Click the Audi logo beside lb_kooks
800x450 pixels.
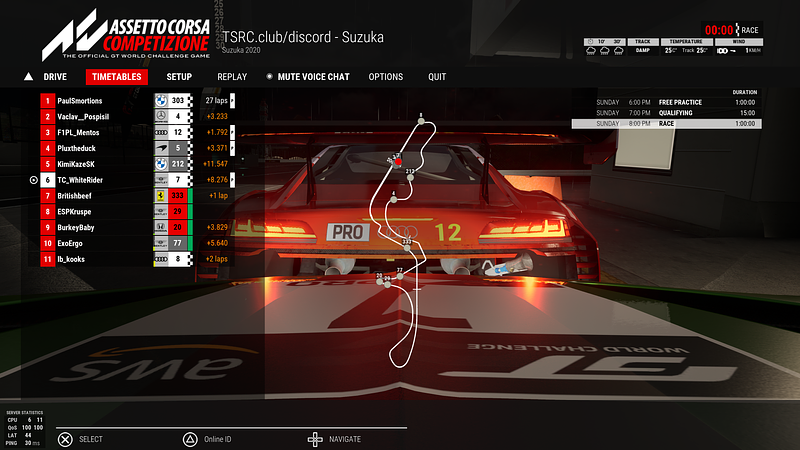(161, 259)
